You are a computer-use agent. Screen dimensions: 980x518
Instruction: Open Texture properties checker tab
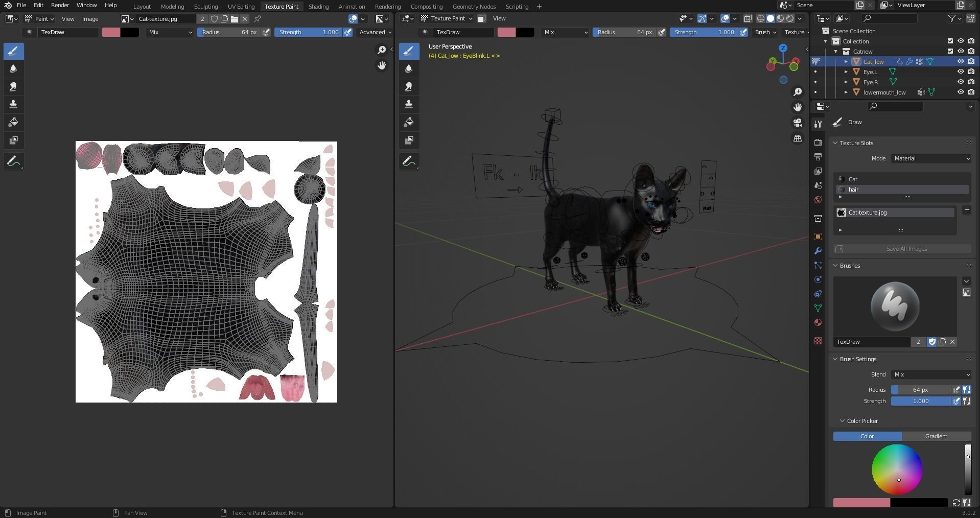(818, 341)
